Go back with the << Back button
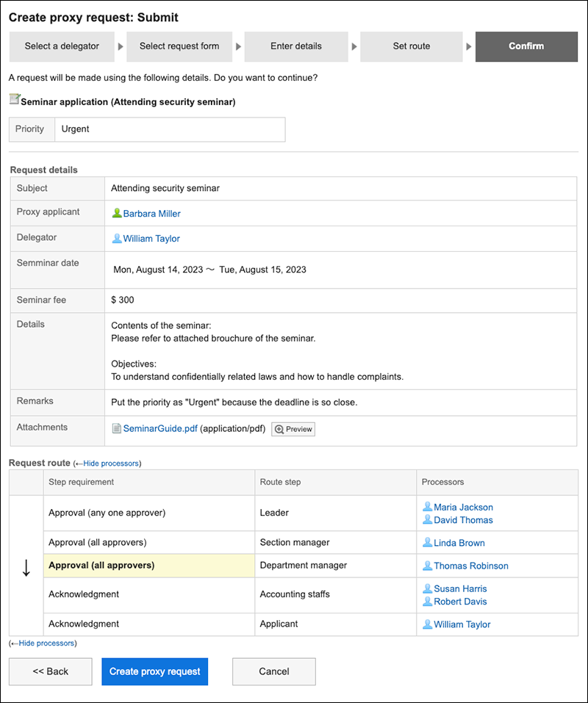The image size is (588, 703). (51, 671)
